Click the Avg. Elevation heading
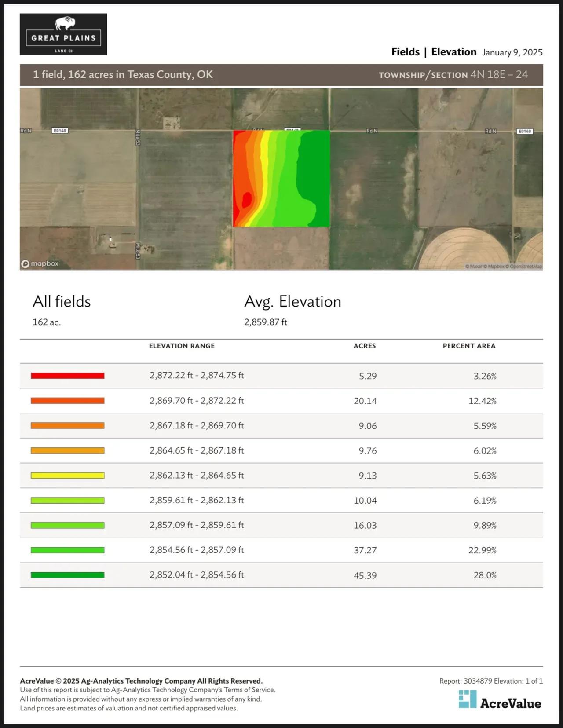Viewport: 563px width, 728px height. point(292,302)
